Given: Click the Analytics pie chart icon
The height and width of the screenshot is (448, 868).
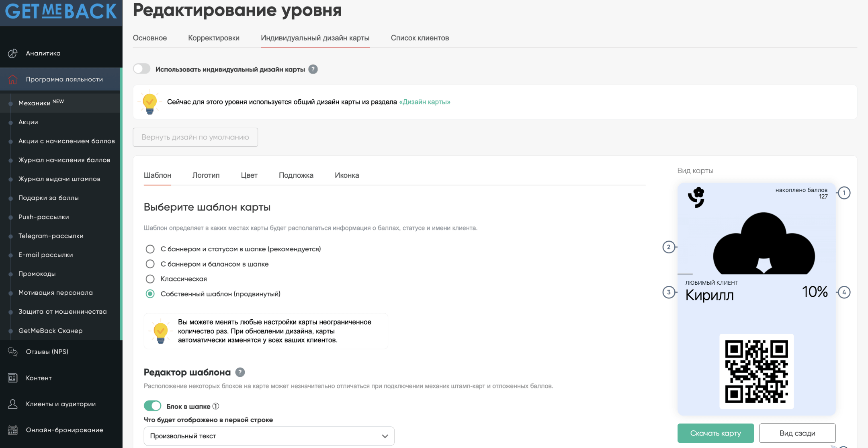Looking at the screenshot, I should (13, 53).
